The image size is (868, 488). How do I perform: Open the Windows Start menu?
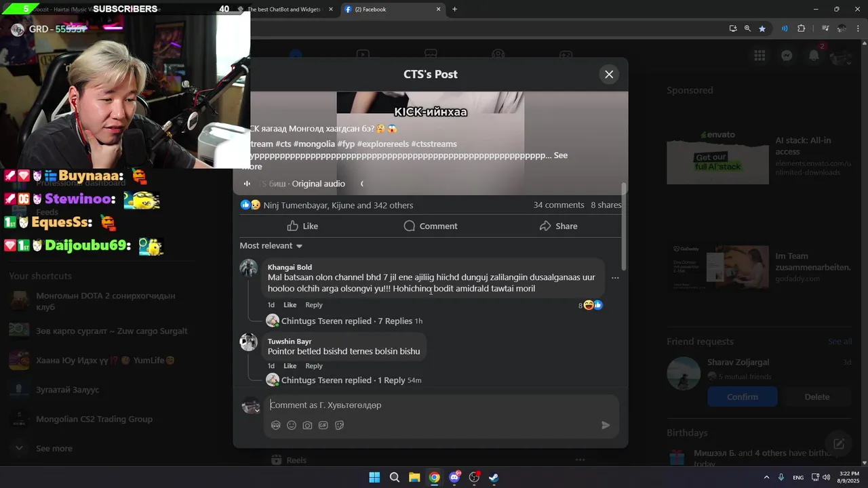click(x=374, y=477)
